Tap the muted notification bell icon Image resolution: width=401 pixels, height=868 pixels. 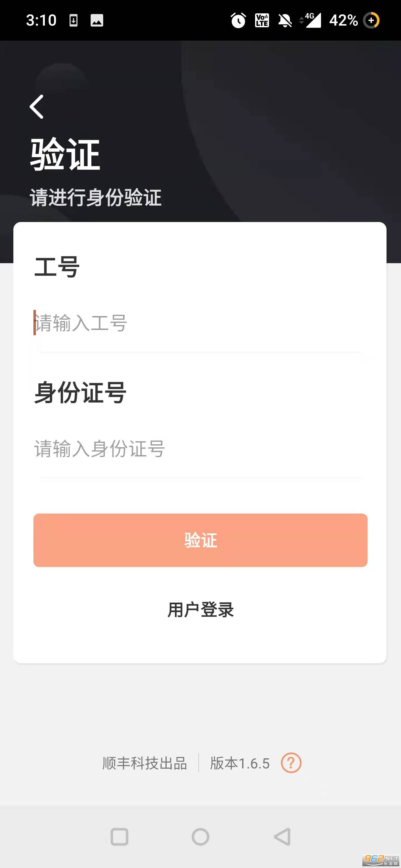285,21
